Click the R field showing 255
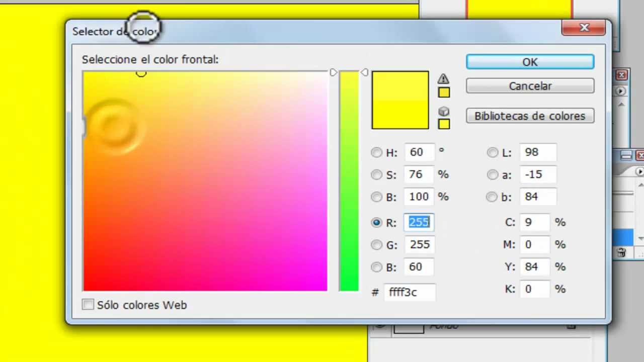Image resolution: width=644 pixels, height=362 pixels. point(419,222)
